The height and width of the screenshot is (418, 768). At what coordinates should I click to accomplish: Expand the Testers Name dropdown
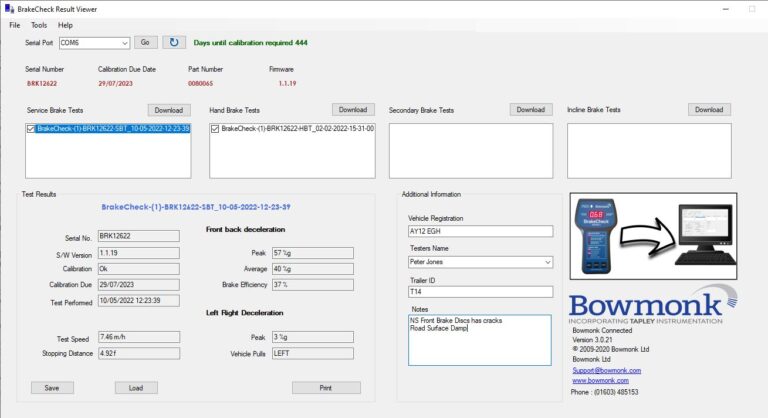[545, 262]
